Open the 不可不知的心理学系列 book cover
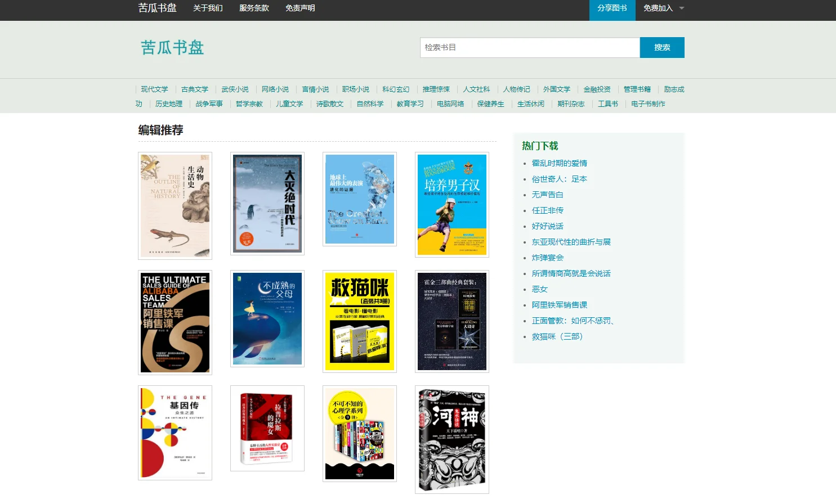Viewport: 836px width, 504px height. coord(360,434)
